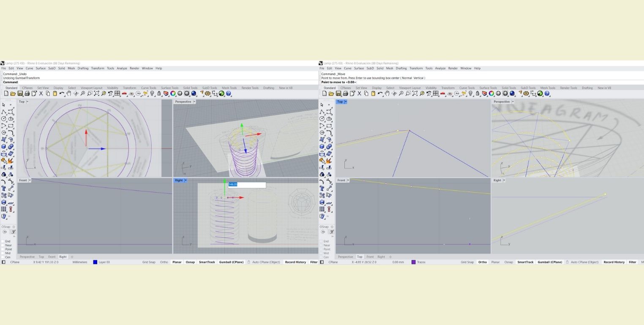Click Open folder icon in left Rhino window
Image resolution: width=644 pixels, height=325 pixels.
click(x=13, y=94)
